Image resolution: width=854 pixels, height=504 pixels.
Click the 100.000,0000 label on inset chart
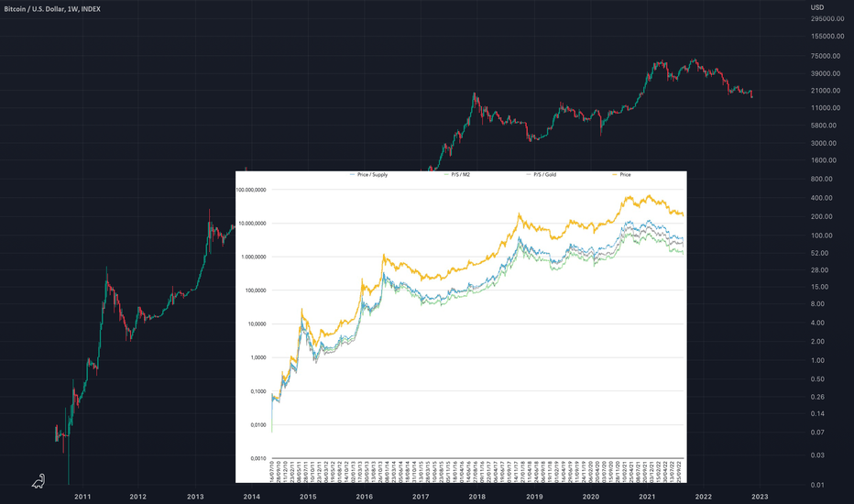click(x=252, y=191)
